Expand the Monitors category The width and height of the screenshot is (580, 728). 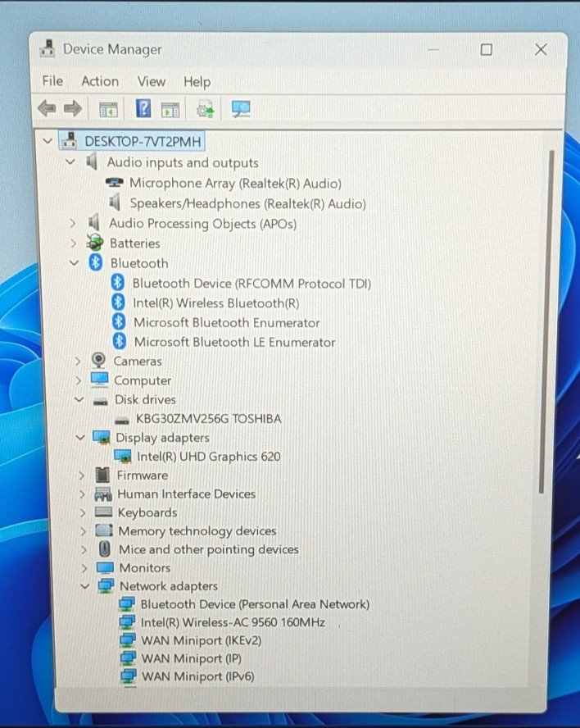(84, 568)
